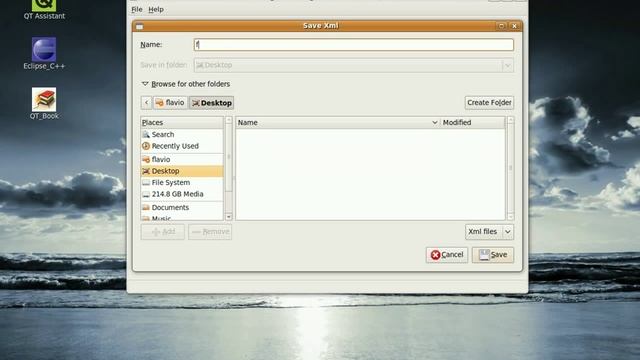Select Recently Used in Places
The height and width of the screenshot is (360, 640).
(x=182, y=146)
